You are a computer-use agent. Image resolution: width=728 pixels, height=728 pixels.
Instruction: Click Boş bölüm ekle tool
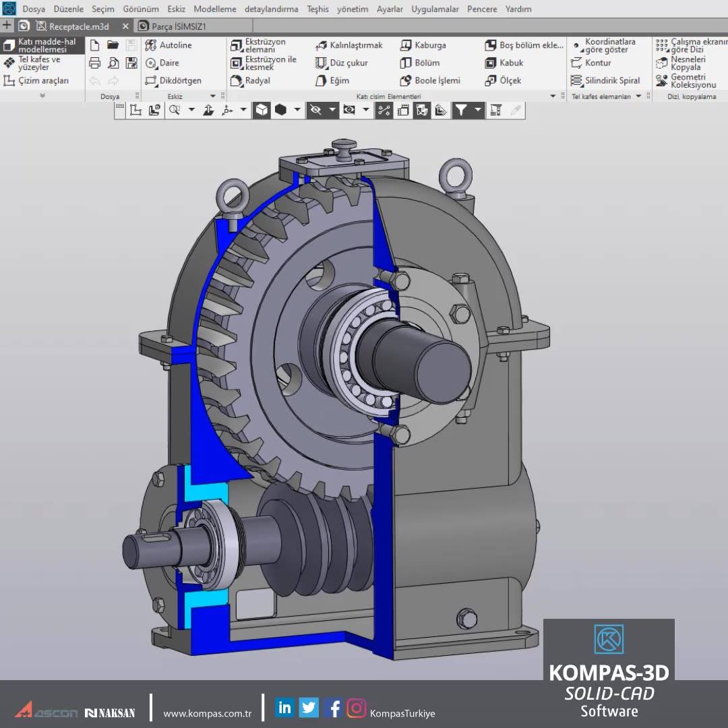coord(524,45)
